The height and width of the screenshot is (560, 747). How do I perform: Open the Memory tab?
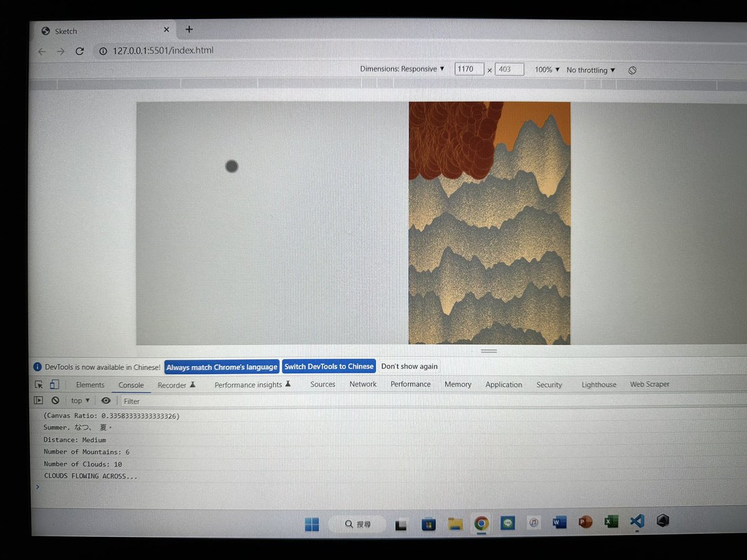click(458, 385)
